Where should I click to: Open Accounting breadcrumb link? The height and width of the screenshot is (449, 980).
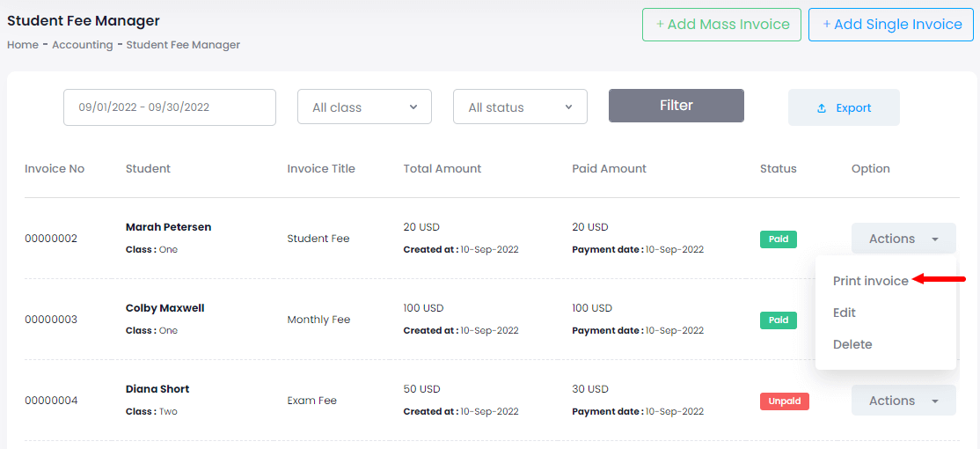(x=84, y=45)
